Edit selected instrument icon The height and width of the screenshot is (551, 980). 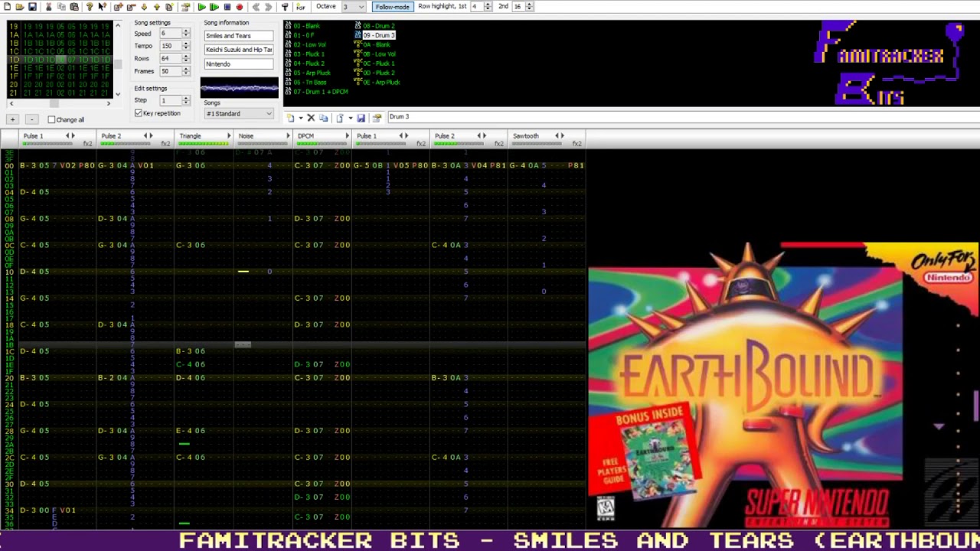pyautogui.click(x=377, y=118)
